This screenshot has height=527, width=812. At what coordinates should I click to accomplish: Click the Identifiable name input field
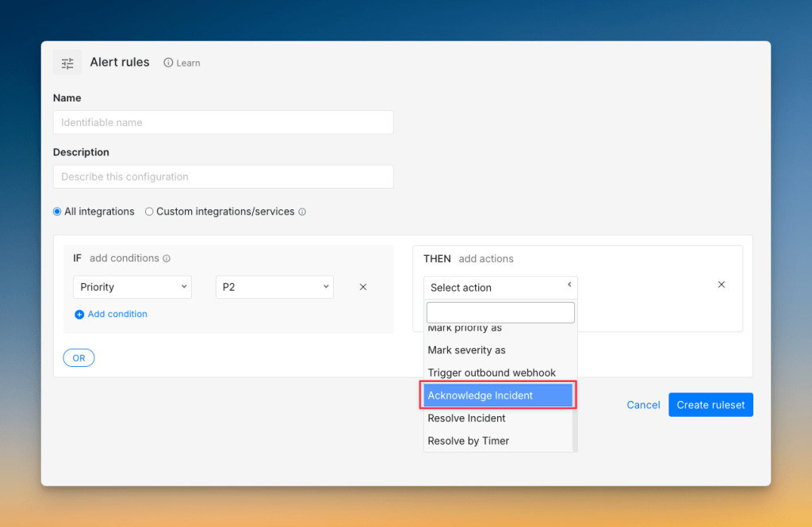click(223, 122)
